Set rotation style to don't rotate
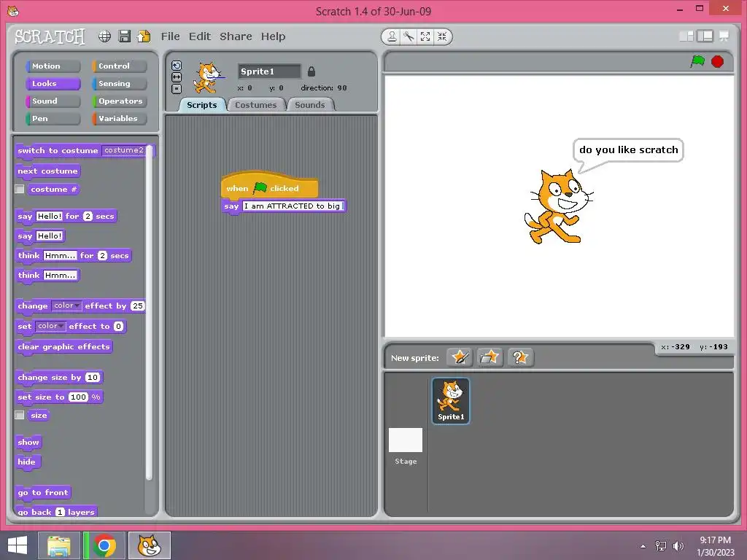 pos(177,88)
